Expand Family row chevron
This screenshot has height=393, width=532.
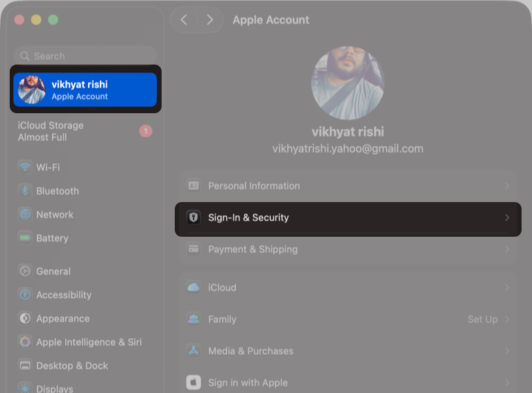click(507, 319)
